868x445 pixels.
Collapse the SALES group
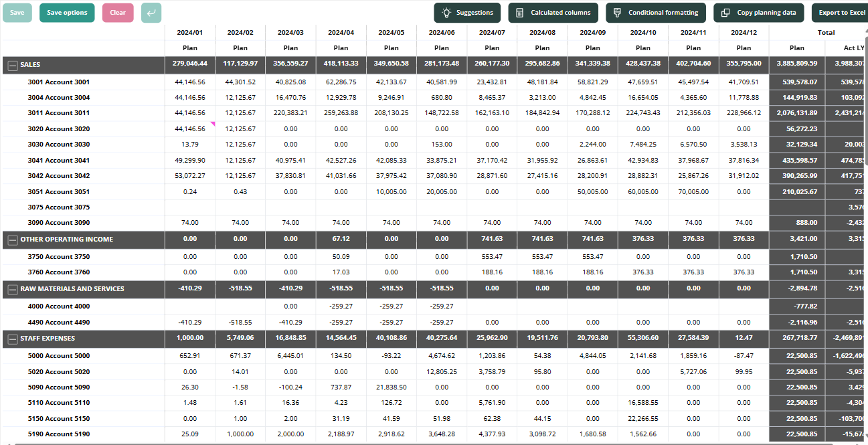(13, 65)
